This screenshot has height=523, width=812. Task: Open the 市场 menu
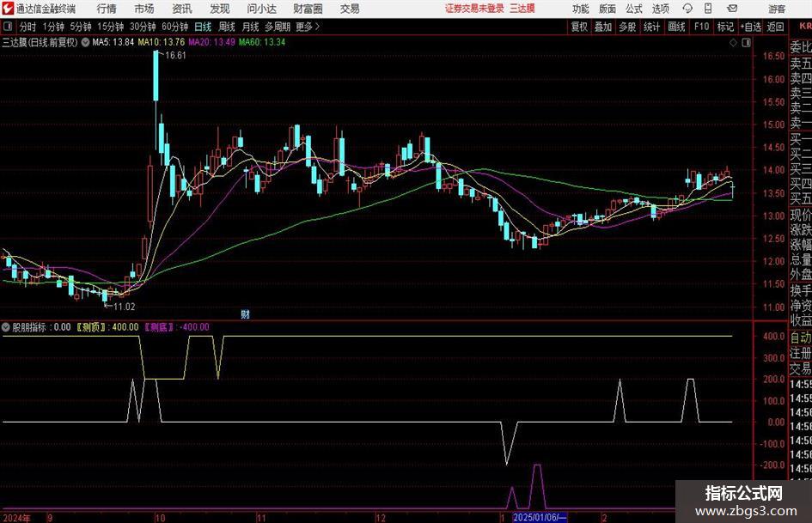point(144,9)
